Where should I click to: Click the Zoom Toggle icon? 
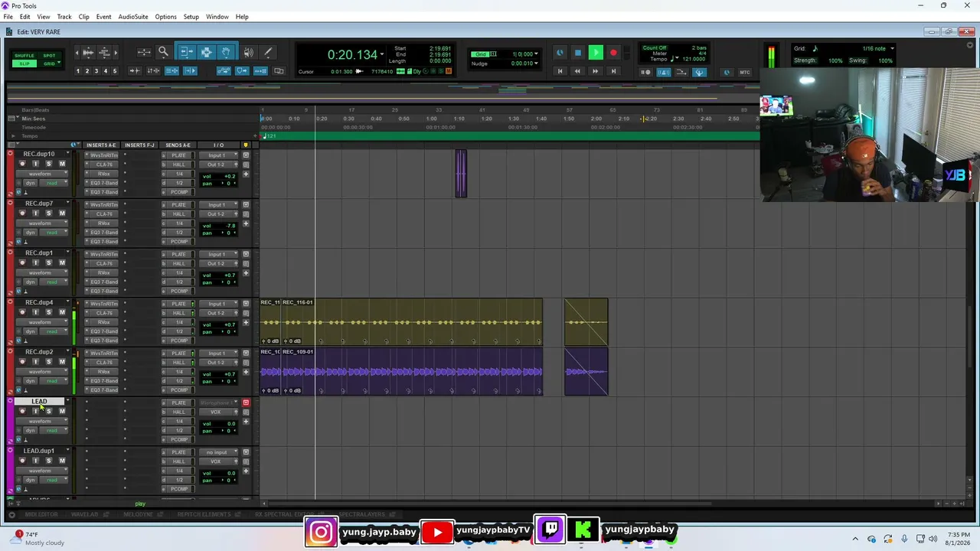tap(144, 52)
